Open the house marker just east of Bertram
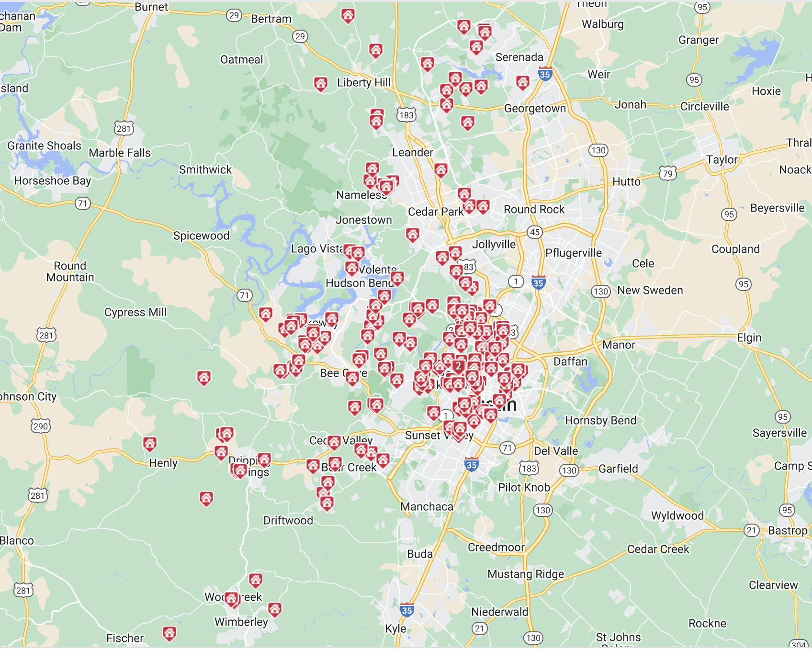This screenshot has width=812, height=650. click(x=348, y=16)
